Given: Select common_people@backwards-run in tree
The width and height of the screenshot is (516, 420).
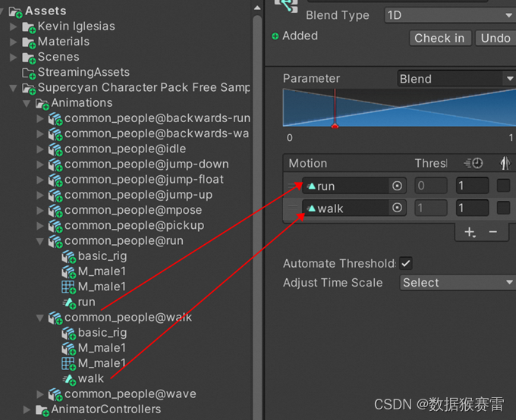Looking at the screenshot, I should (x=157, y=118).
